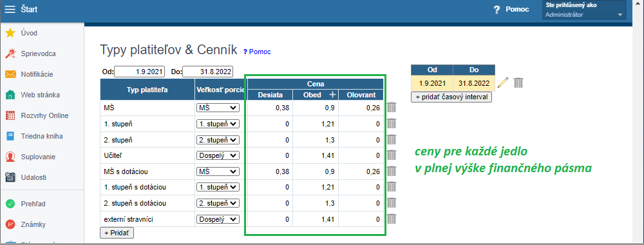Click the MŠ Desiata price cell 0,38

pyautogui.click(x=270, y=108)
